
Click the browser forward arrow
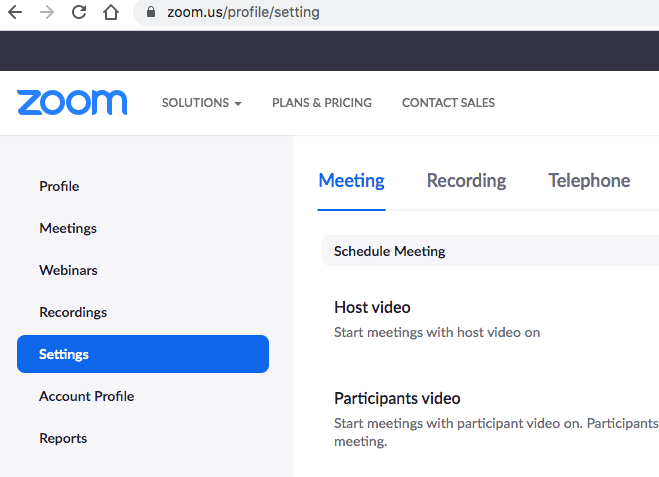(x=47, y=13)
